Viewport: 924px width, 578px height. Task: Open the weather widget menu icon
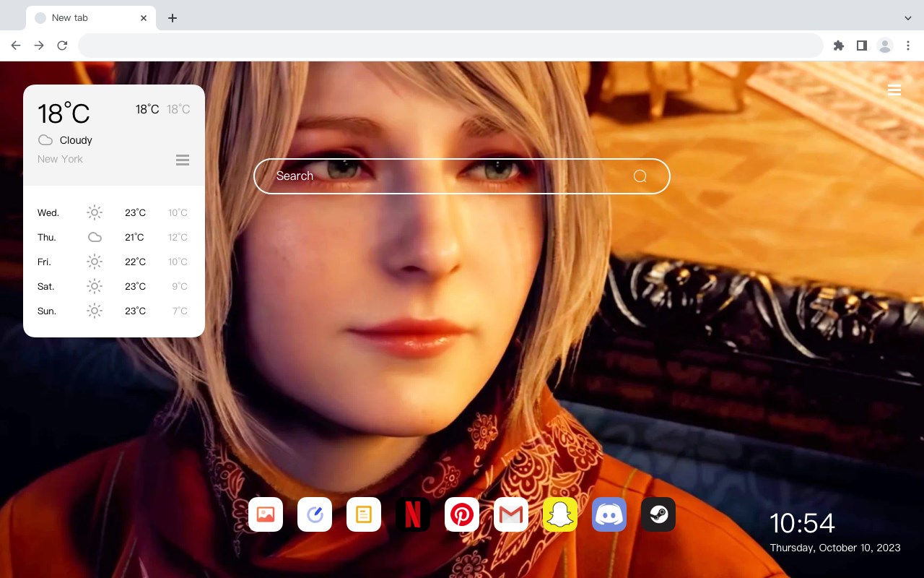pyautogui.click(x=183, y=160)
